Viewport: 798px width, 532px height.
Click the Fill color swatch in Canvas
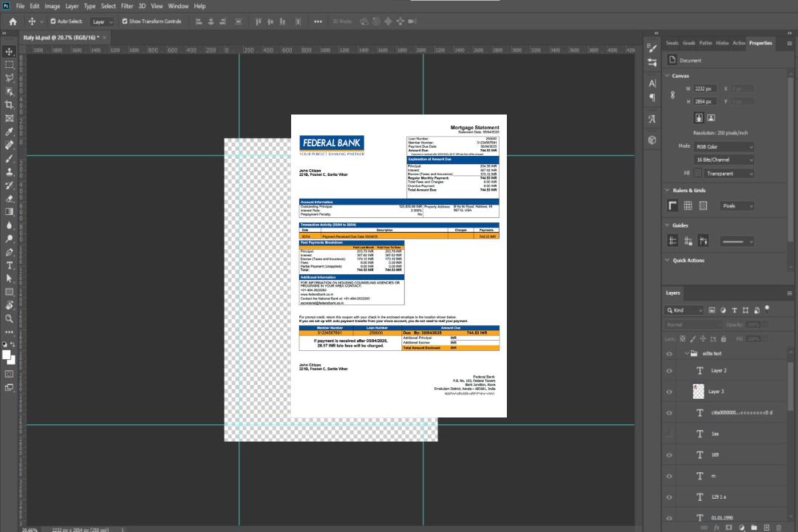[x=698, y=174]
